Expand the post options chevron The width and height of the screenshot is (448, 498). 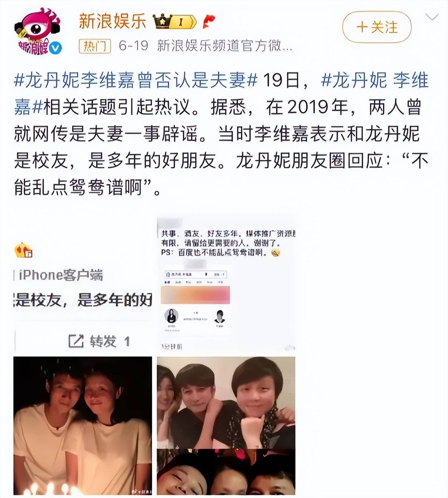point(432,17)
